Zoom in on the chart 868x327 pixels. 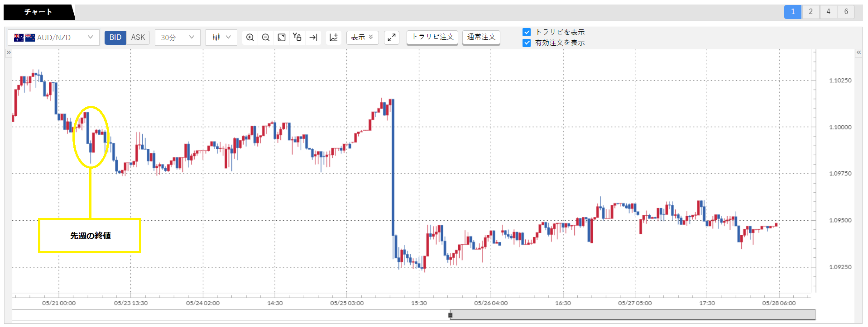[250, 38]
